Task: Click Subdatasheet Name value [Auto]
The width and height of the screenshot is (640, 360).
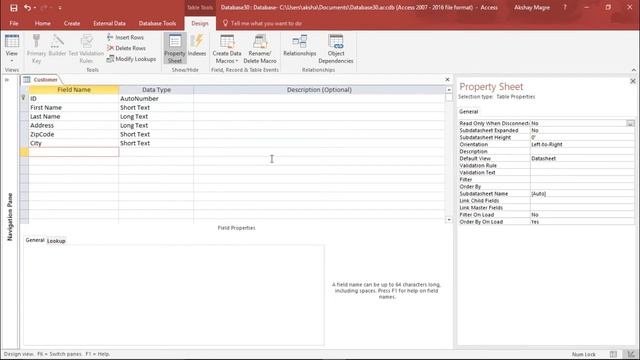Action: pyautogui.click(x=582, y=193)
